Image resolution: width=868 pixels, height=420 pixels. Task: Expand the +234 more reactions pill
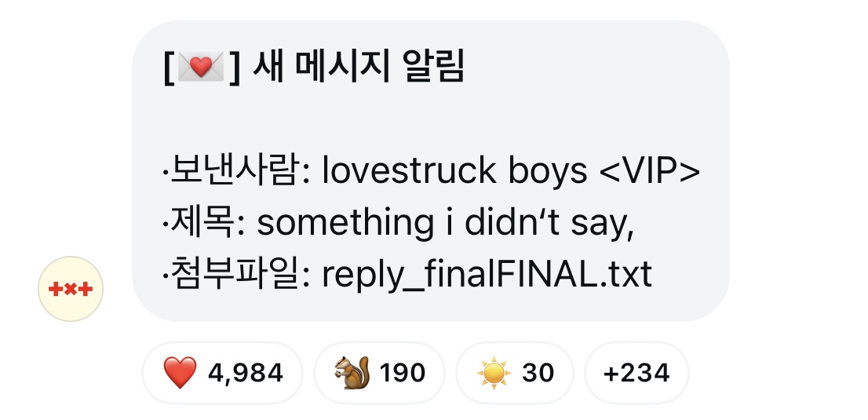(x=636, y=373)
